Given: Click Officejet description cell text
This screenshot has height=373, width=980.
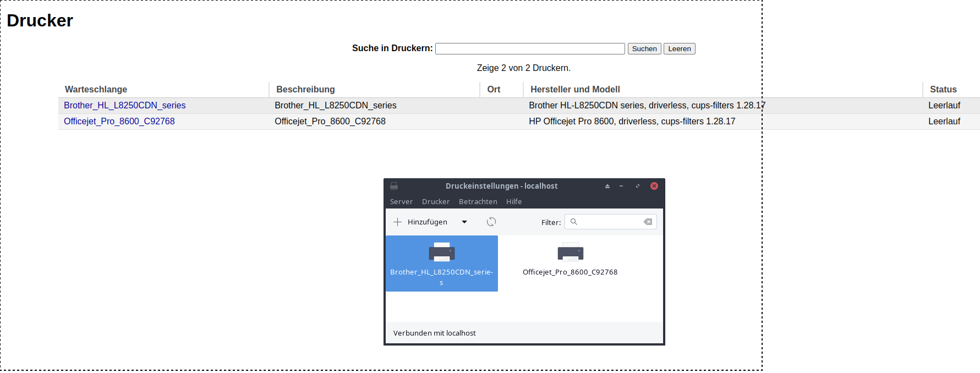Looking at the screenshot, I should click(330, 121).
